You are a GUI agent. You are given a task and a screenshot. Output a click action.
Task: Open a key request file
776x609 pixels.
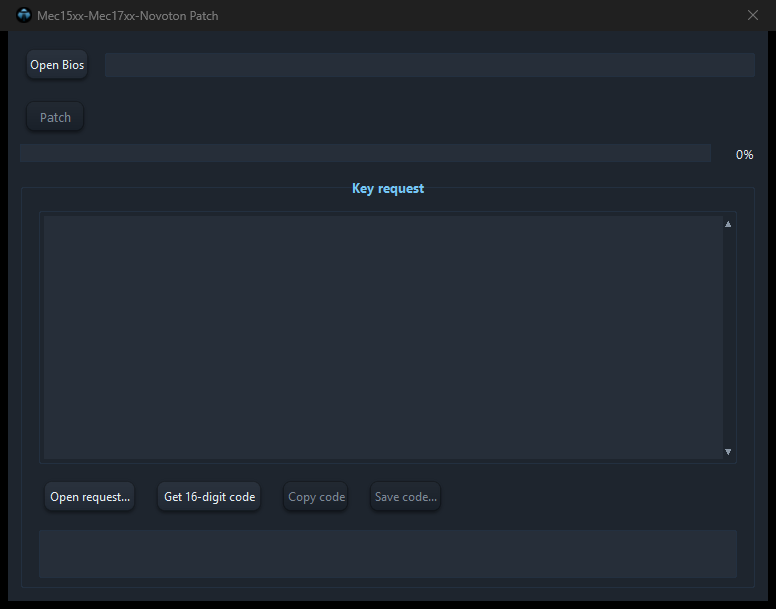90,497
